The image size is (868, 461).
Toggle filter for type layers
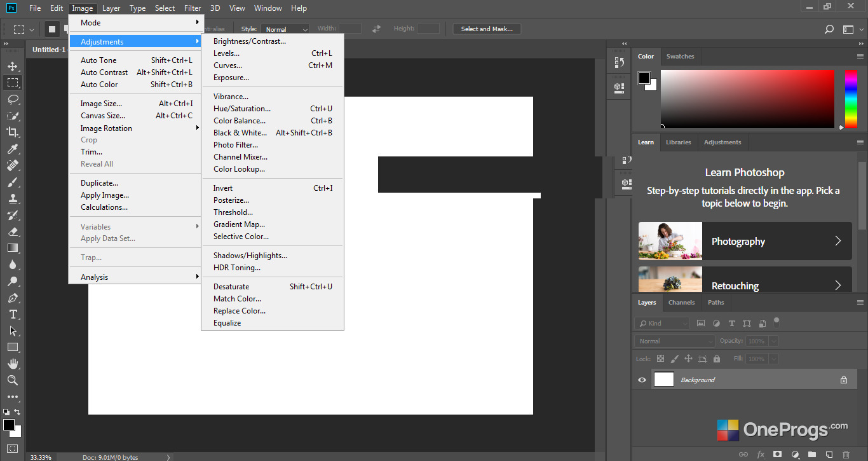731,323
